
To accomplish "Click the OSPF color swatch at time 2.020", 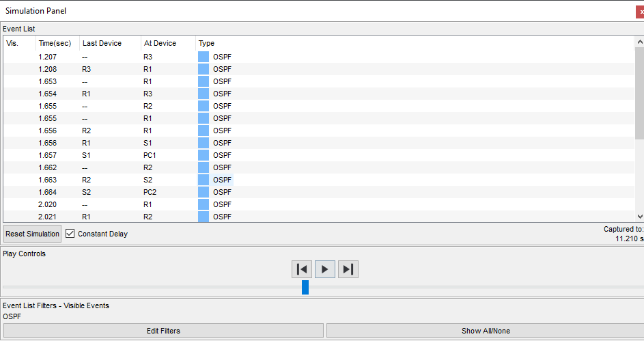I will point(204,204).
